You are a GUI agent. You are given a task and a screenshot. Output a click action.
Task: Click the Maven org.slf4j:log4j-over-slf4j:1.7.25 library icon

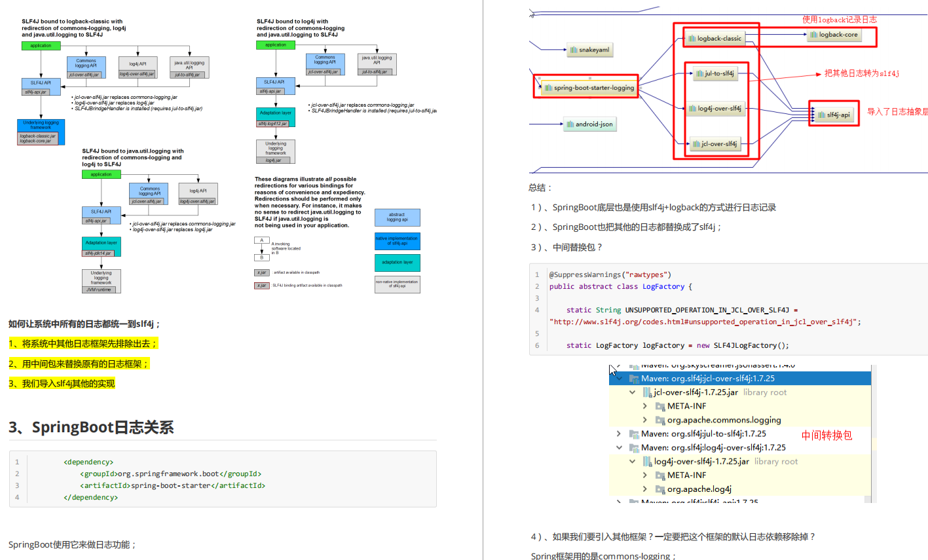[634, 447]
